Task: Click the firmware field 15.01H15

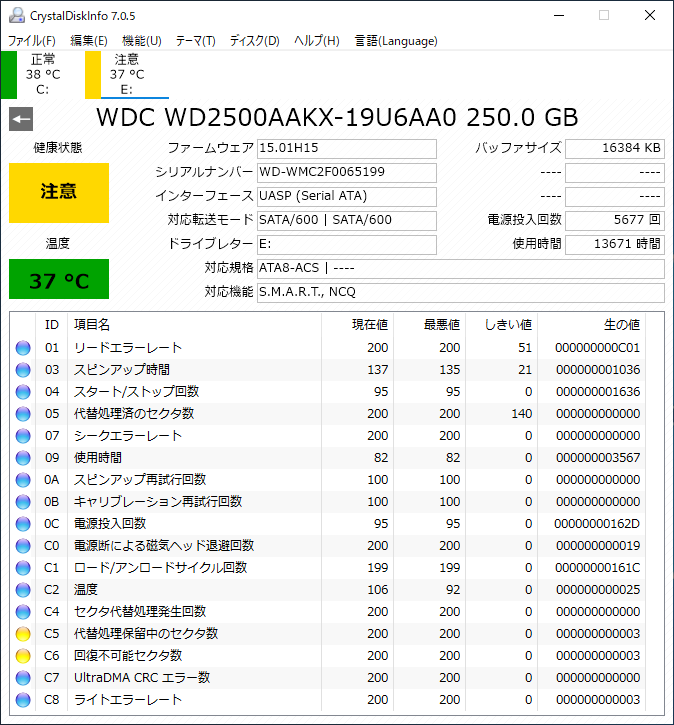Action: coord(347,148)
